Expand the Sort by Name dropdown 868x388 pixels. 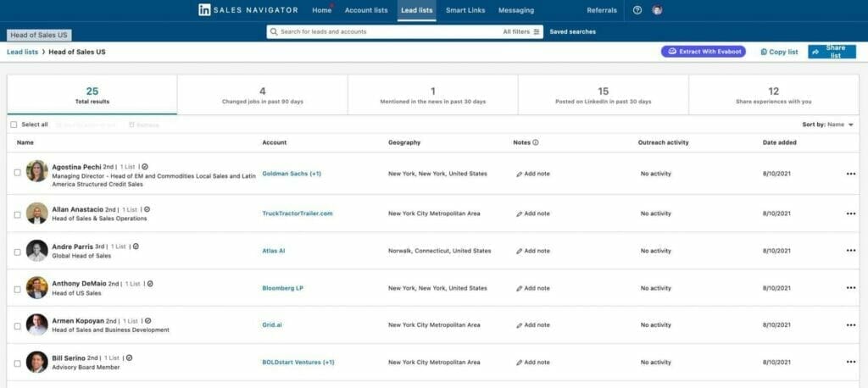(850, 125)
